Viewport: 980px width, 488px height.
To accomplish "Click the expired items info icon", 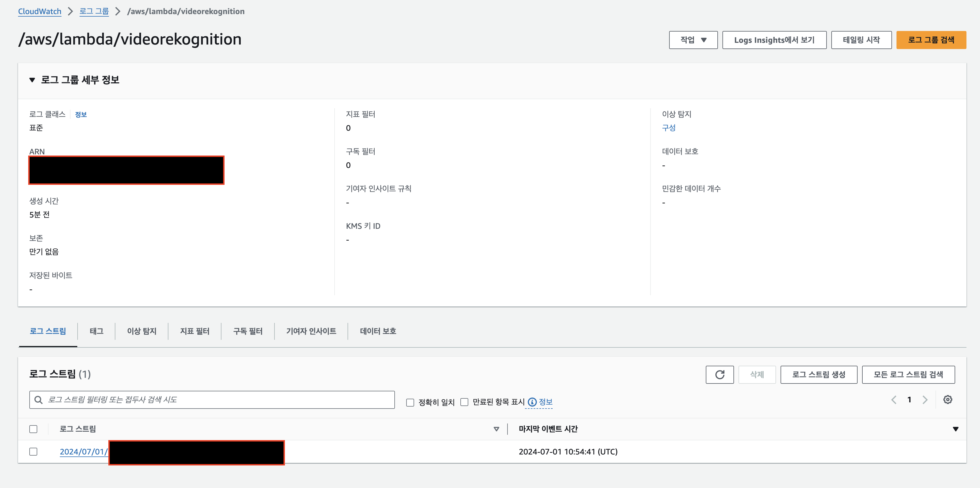I will pos(532,402).
